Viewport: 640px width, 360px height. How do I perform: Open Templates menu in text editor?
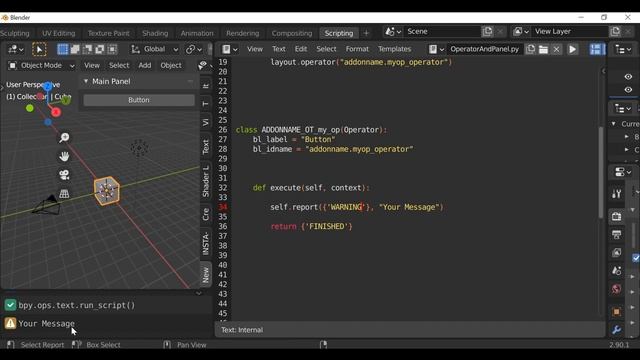394,49
